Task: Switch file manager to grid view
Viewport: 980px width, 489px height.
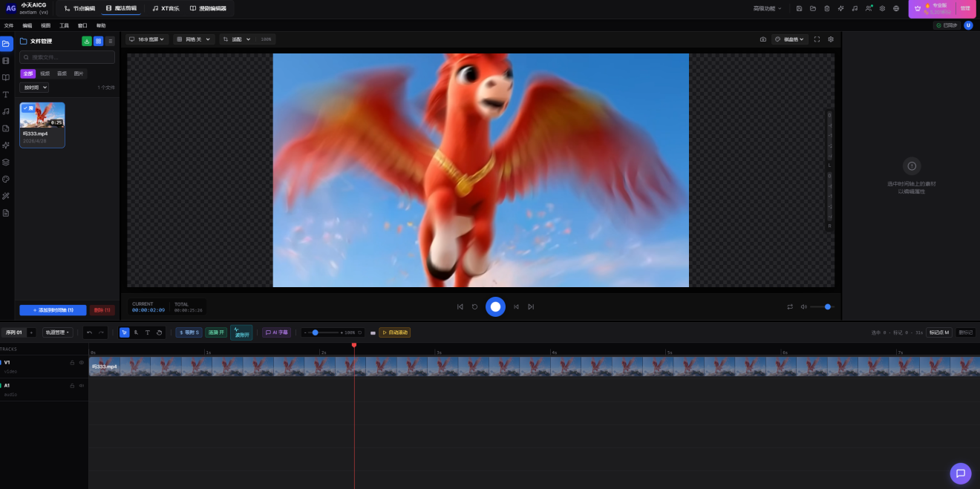Action: click(x=99, y=42)
